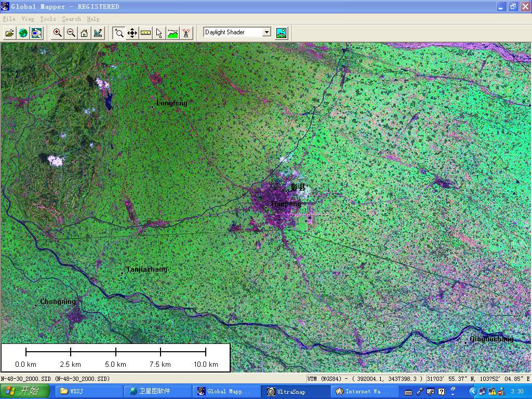532x399 pixels.
Task: Activate the 3D Path Profile tool
Action: tap(172, 33)
